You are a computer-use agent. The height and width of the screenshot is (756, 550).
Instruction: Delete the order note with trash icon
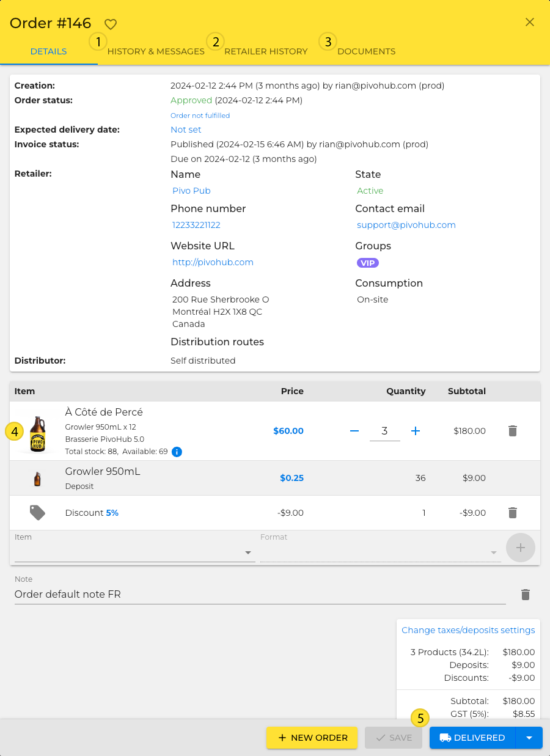(x=525, y=595)
